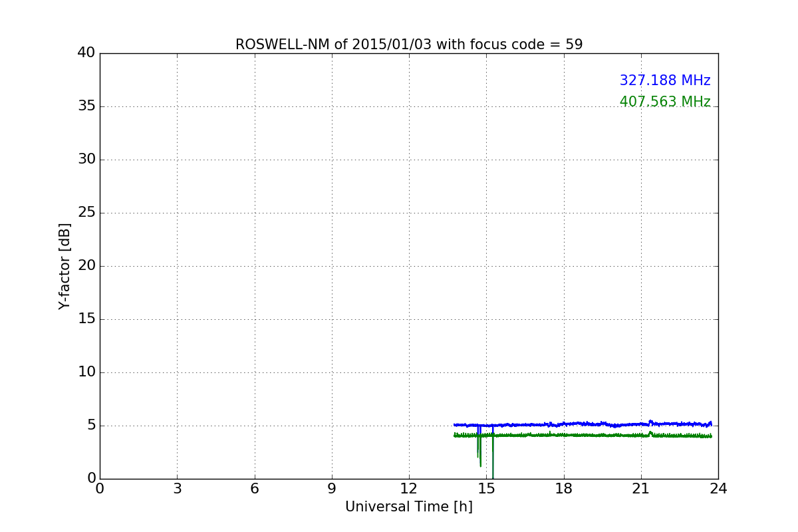Click the y-axis tick label 30
The height and width of the screenshot is (532, 798).
click(x=86, y=160)
